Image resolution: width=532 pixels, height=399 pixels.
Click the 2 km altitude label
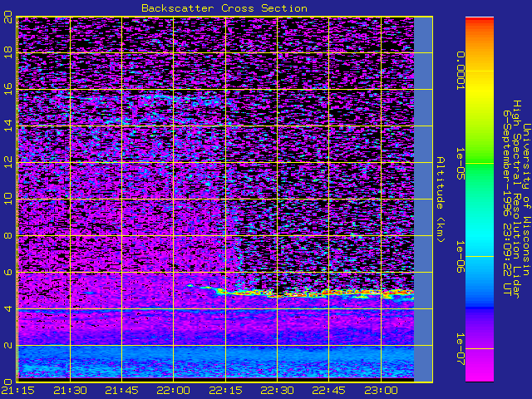coord(7,346)
